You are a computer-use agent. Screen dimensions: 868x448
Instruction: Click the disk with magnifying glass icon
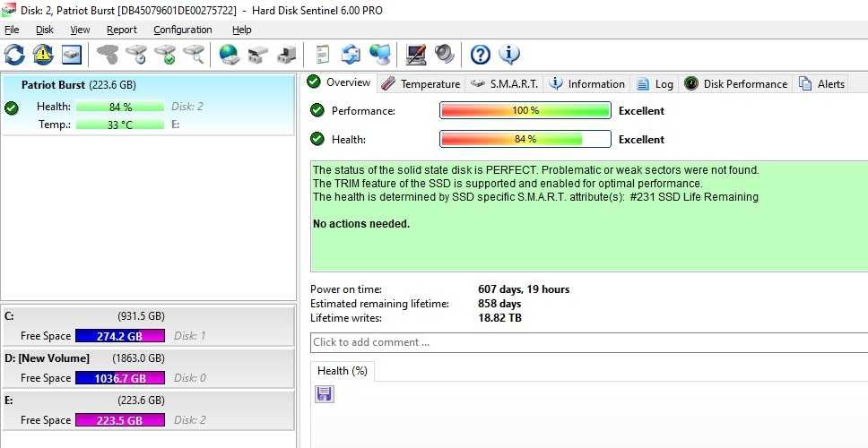(x=194, y=54)
